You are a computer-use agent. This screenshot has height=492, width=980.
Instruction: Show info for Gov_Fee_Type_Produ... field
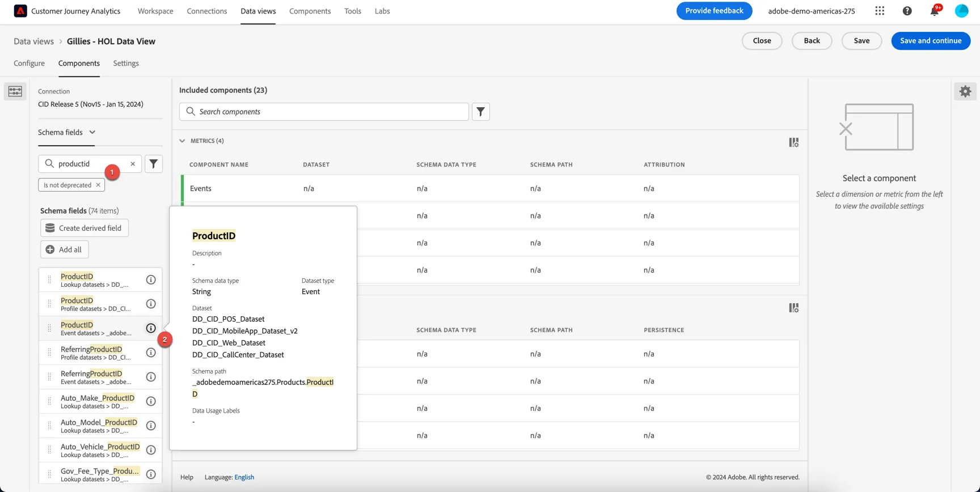(x=151, y=474)
